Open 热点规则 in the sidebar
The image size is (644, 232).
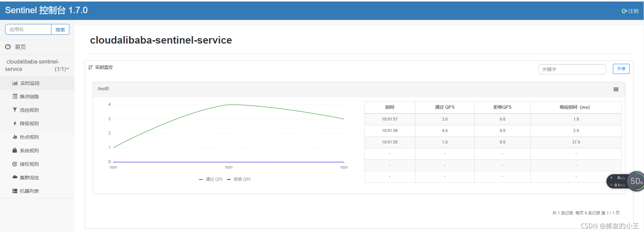click(x=37, y=137)
